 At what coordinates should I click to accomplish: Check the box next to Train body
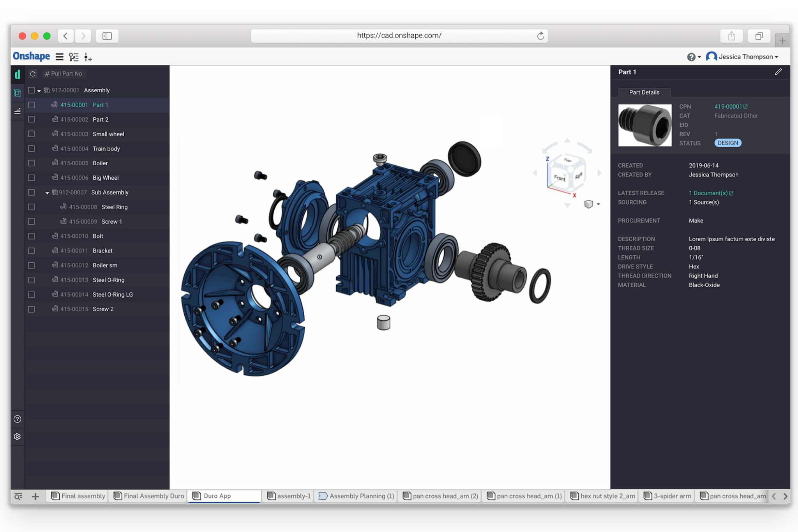point(32,148)
